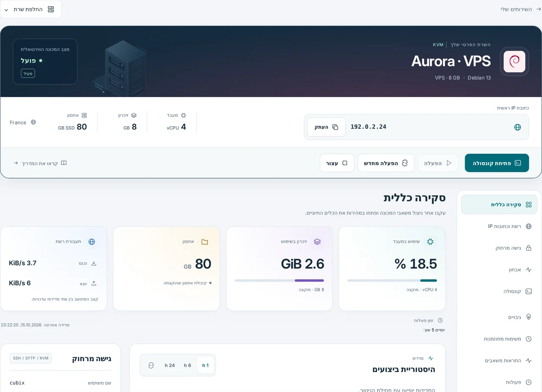
Task: Click the download icon beside נכנס
Action: 94,263
